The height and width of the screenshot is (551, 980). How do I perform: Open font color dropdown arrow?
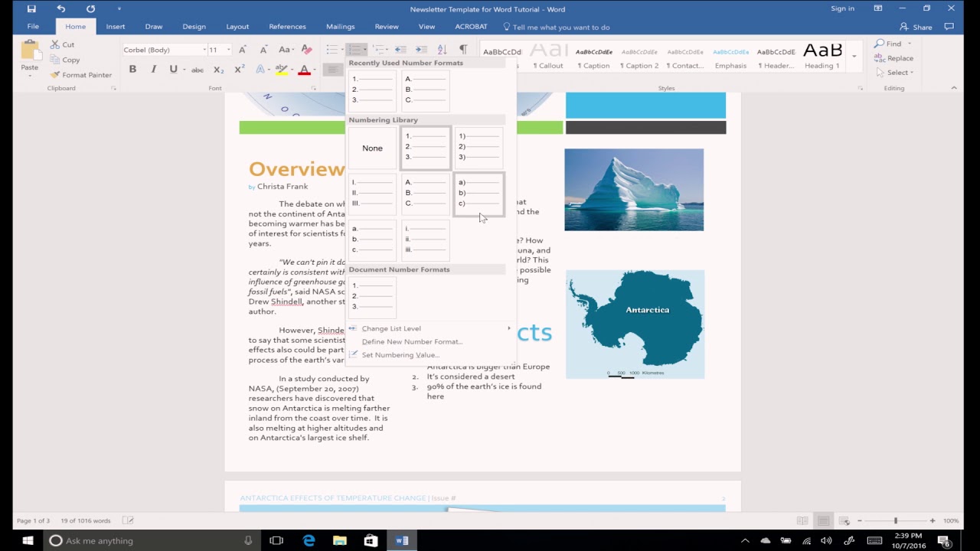[x=314, y=70]
